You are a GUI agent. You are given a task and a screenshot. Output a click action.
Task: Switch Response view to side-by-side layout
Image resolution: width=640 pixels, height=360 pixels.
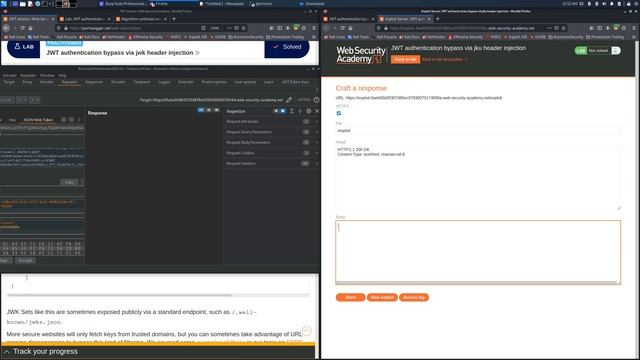[x=201, y=110]
